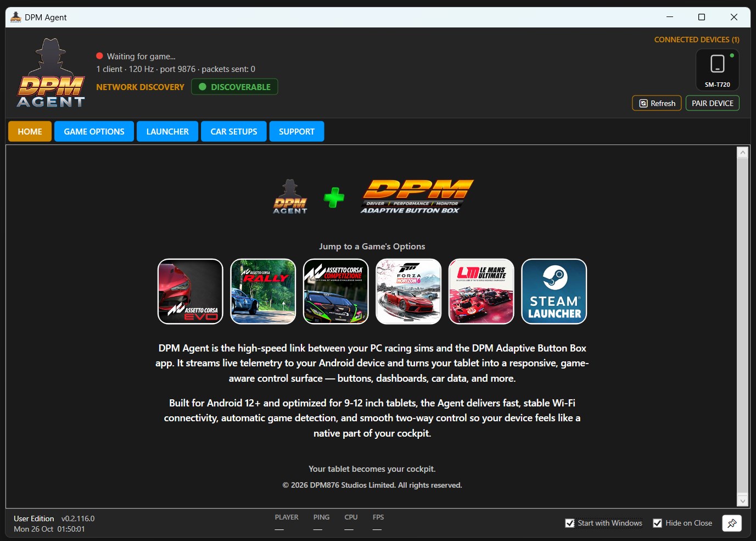The image size is (756, 541).
Task: Click the Waiting for game... status text
Action: click(141, 56)
